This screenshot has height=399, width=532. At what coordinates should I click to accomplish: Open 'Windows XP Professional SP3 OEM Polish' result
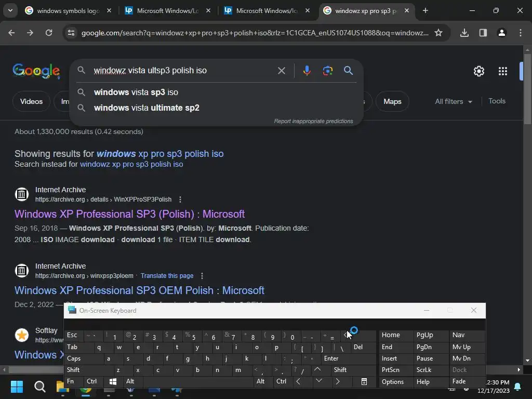click(139, 290)
